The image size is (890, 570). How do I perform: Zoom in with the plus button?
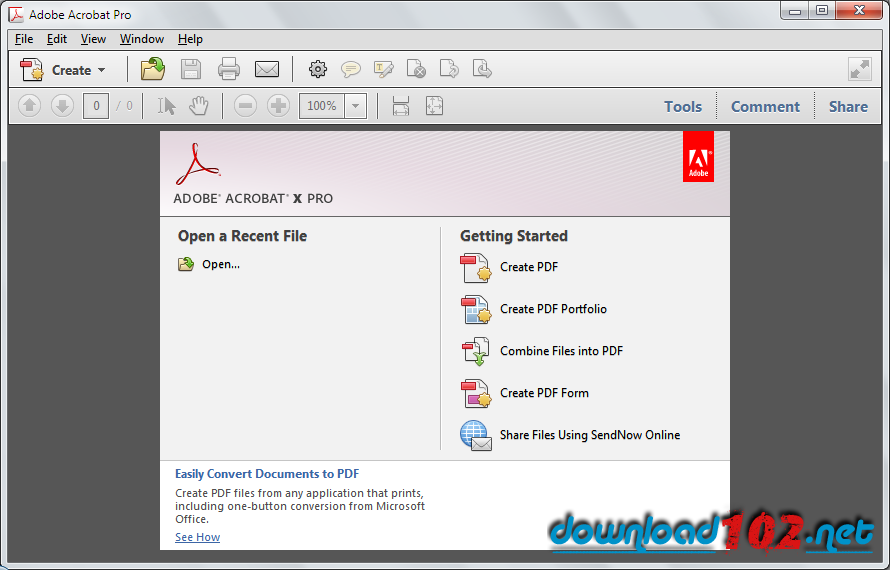point(278,106)
